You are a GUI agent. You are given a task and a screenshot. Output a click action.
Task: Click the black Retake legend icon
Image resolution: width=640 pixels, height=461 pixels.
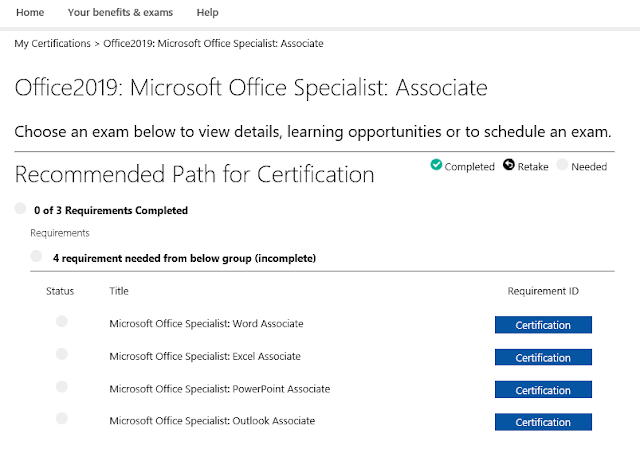(x=508, y=165)
